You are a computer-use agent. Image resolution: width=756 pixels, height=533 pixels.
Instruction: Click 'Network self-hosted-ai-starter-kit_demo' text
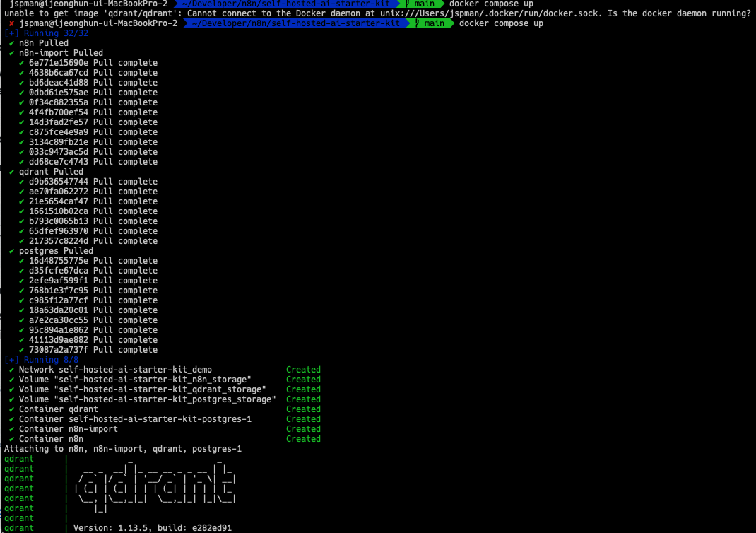click(x=115, y=370)
